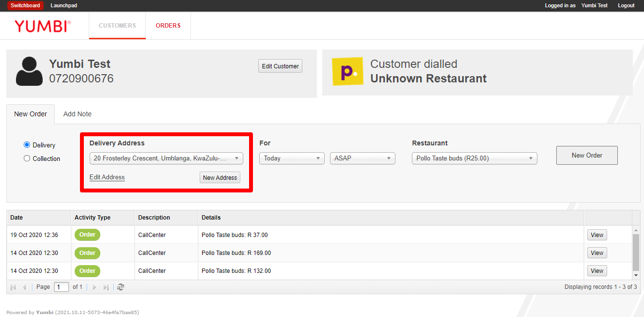Click the Edit Customer button

pyautogui.click(x=280, y=66)
